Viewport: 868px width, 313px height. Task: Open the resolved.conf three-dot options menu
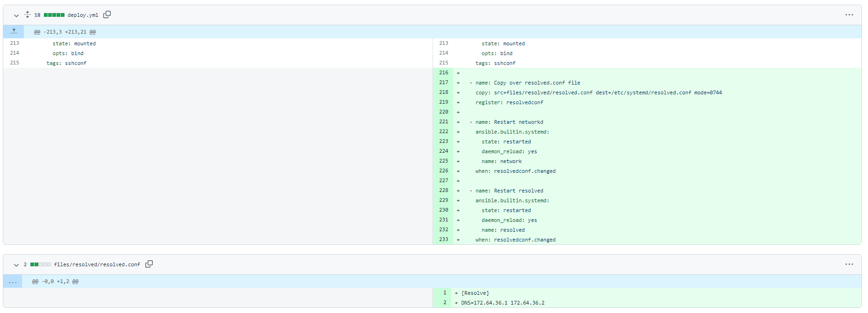(x=849, y=264)
